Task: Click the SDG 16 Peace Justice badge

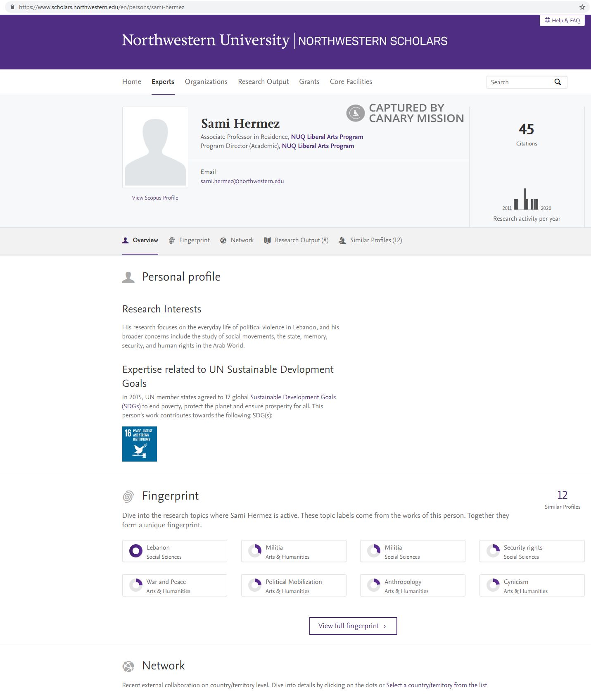Action: click(140, 444)
